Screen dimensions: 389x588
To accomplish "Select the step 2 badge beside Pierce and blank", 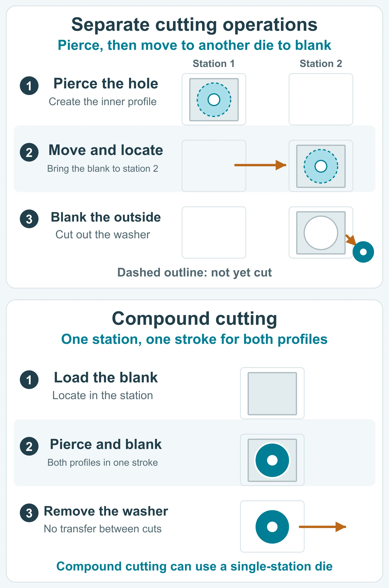I will (29, 446).
